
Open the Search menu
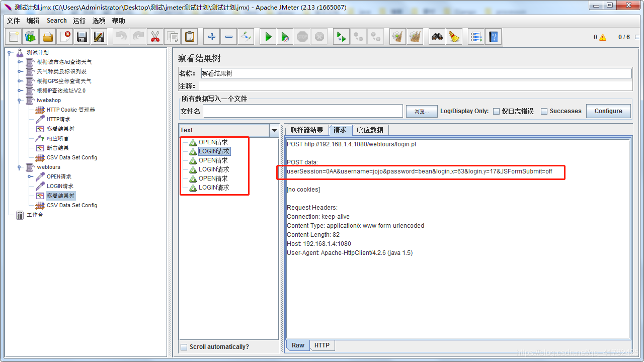(56, 21)
